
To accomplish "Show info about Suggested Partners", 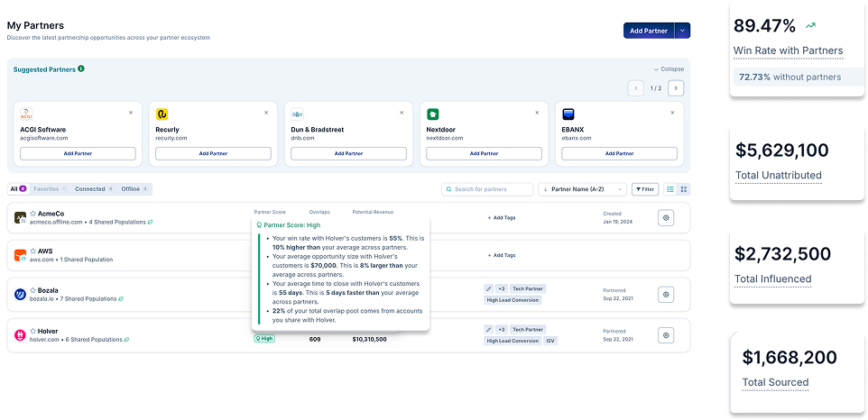I will coord(81,69).
